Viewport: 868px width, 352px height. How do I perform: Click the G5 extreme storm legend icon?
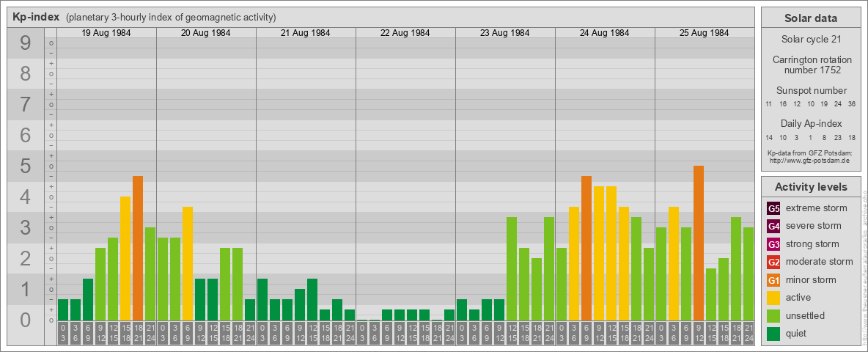[x=773, y=209]
